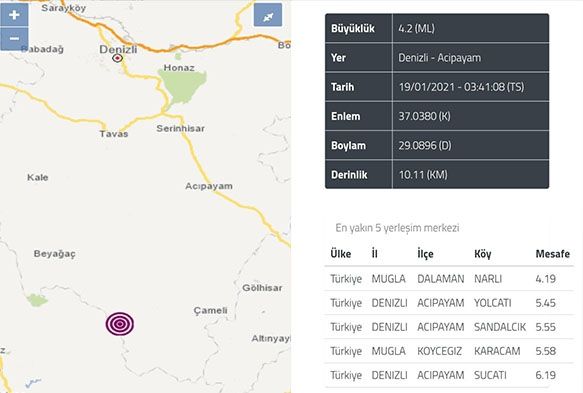The width and height of the screenshot is (583, 393).
Task: Click the Köy column header
Action: pyautogui.click(x=483, y=254)
